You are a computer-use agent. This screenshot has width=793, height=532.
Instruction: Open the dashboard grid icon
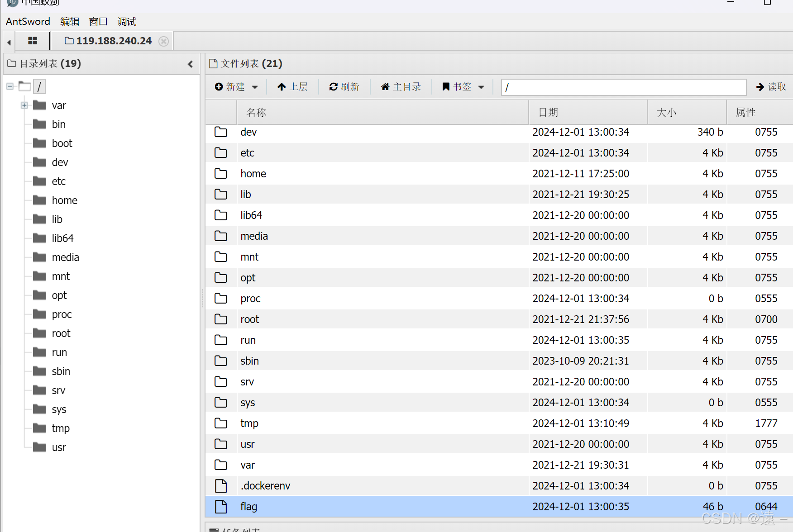[32, 41]
